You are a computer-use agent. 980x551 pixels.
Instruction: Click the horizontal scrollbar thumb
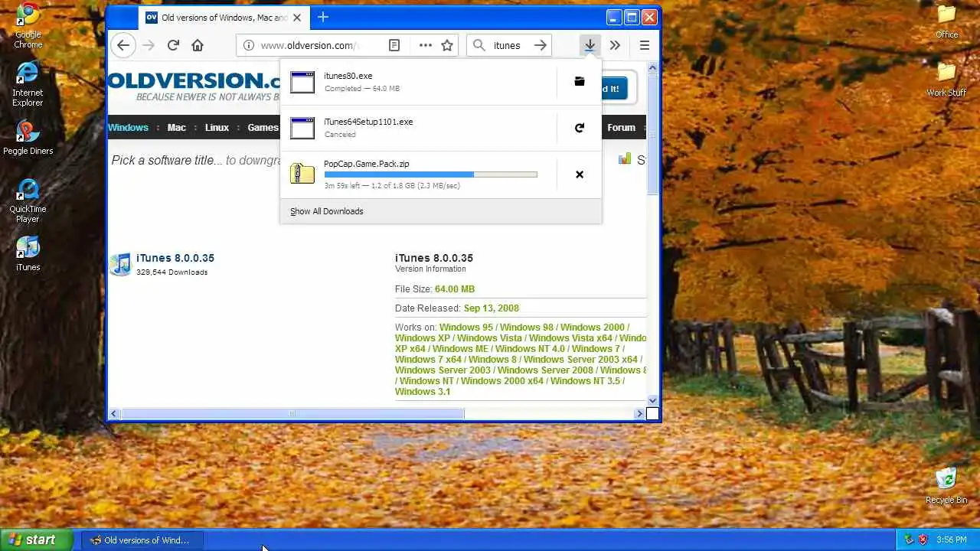(x=292, y=414)
